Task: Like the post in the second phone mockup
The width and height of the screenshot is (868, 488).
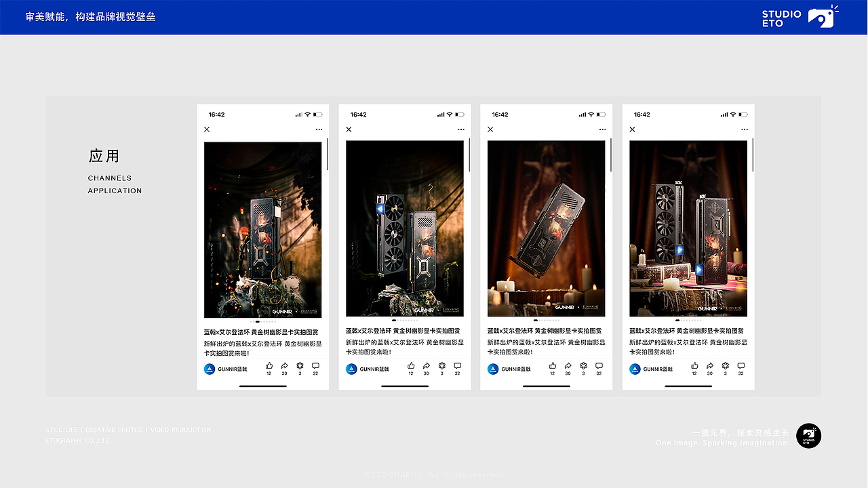Action: pos(411,365)
